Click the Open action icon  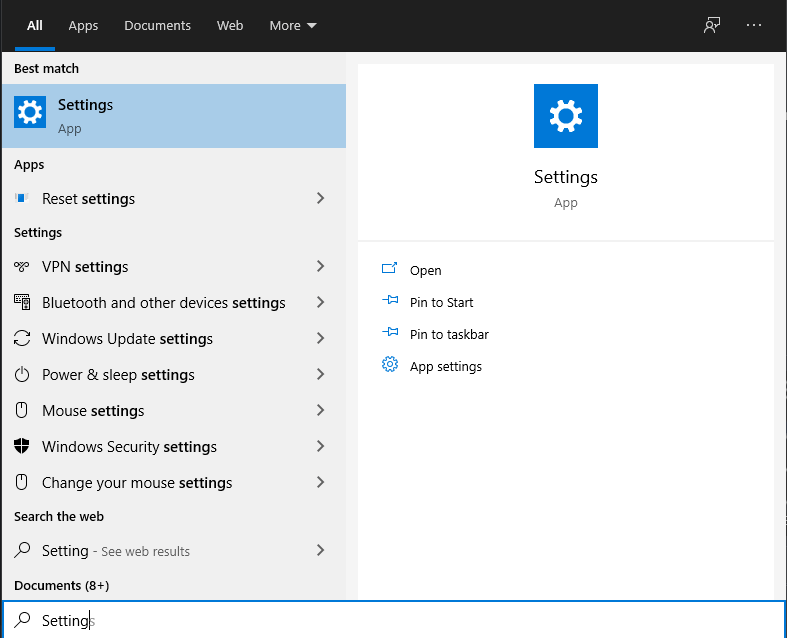pyautogui.click(x=389, y=269)
